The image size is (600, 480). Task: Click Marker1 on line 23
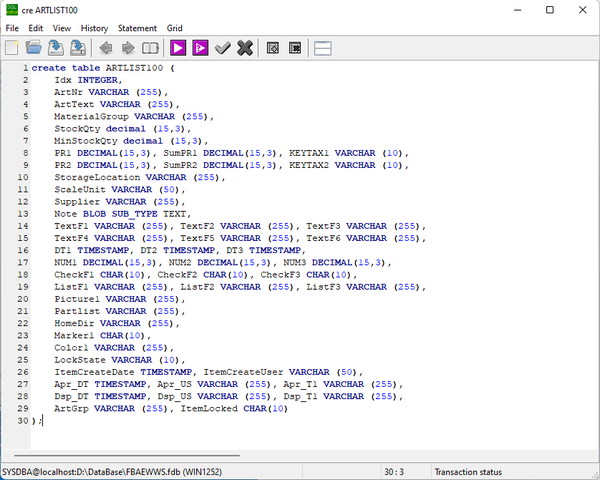pyautogui.click(x=74, y=336)
